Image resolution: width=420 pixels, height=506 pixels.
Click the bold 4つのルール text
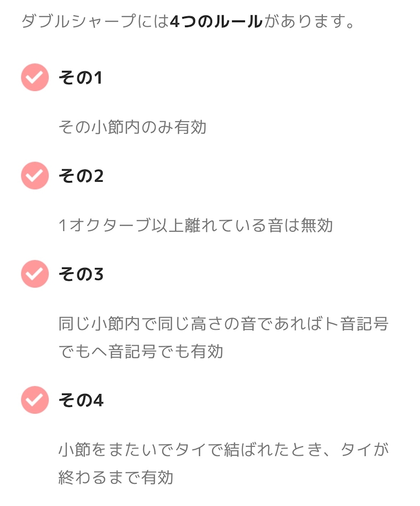[x=216, y=22]
